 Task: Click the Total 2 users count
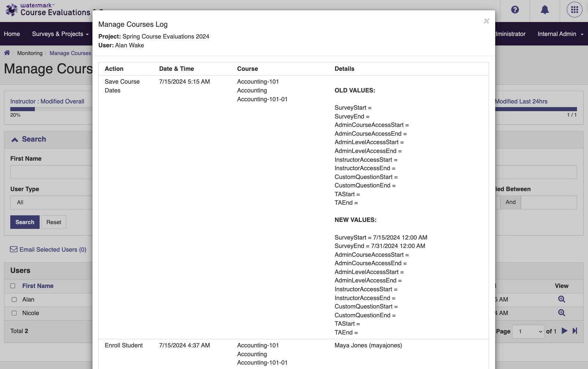(19, 331)
